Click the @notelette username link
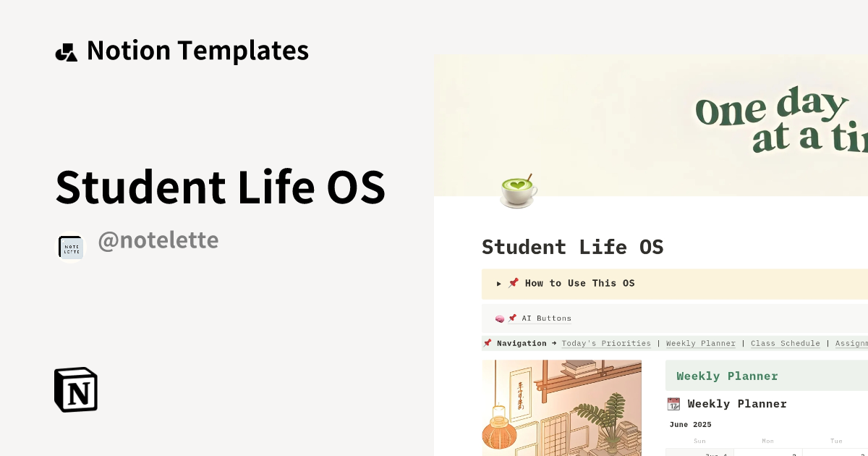Viewport: 868px width, 456px height. coord(158,240)
